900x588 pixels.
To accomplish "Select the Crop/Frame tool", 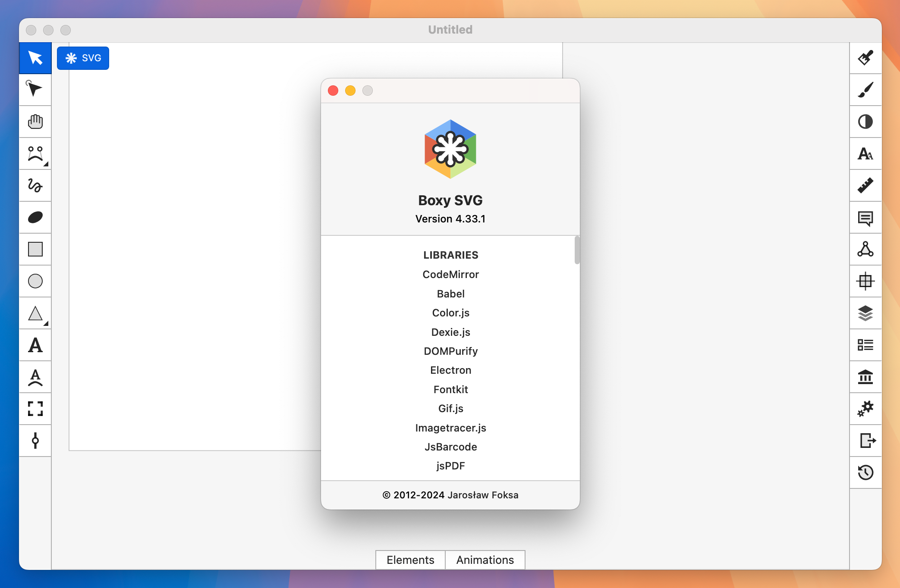I will point(35,408).
